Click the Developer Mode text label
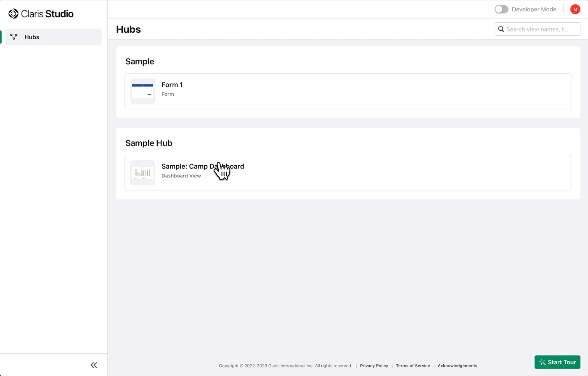 534,9
